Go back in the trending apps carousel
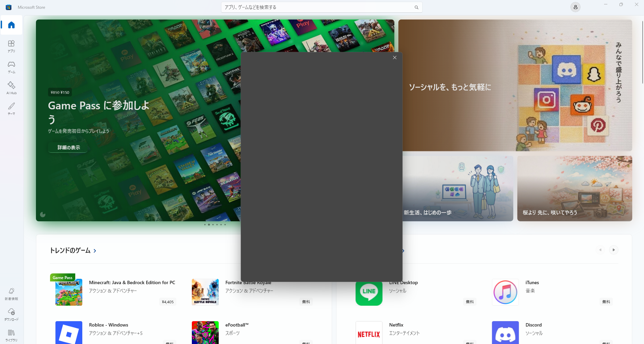Viewport: 644px width, 344px height. pos(601,250)
